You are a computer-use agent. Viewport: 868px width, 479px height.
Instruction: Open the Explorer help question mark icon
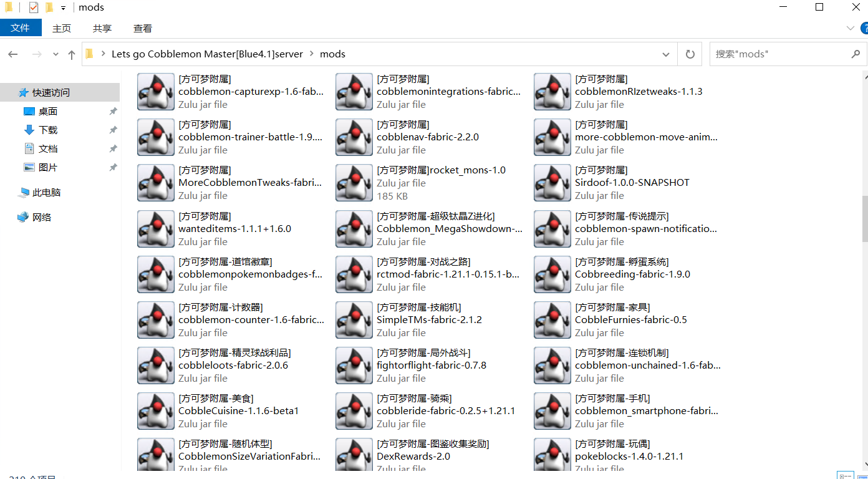(865, 28)
